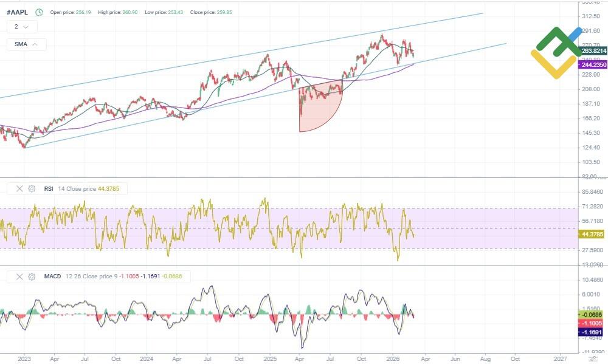Click the 2026 label on the time axis
Viewport: 608px width, 364px height.
click(x=392, y=359)
